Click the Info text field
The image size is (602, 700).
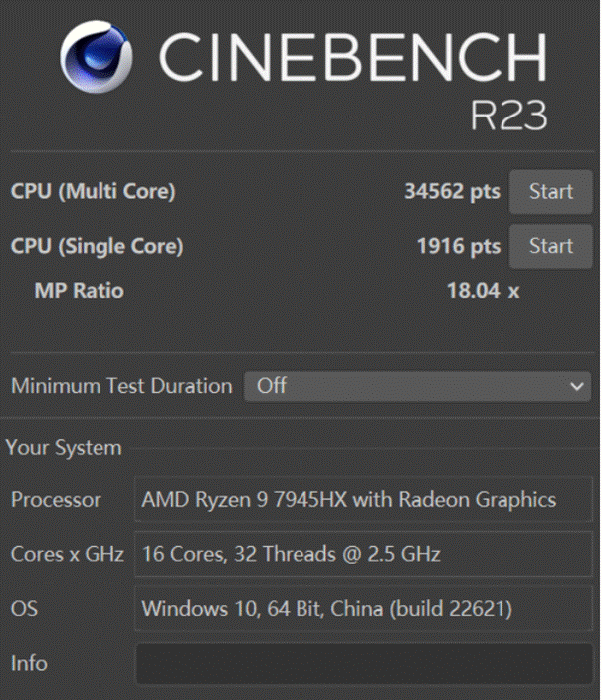click(363, 663)
